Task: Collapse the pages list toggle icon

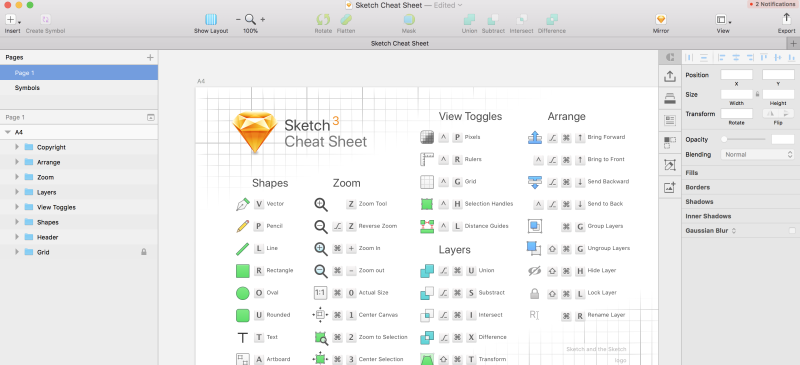Action: tap(151, 117)
